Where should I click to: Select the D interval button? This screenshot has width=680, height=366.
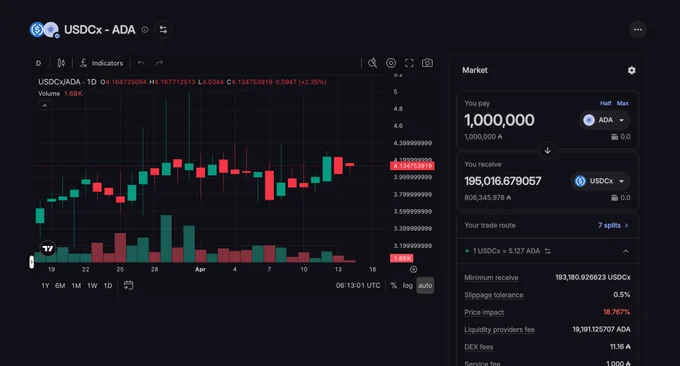[39, 63]
